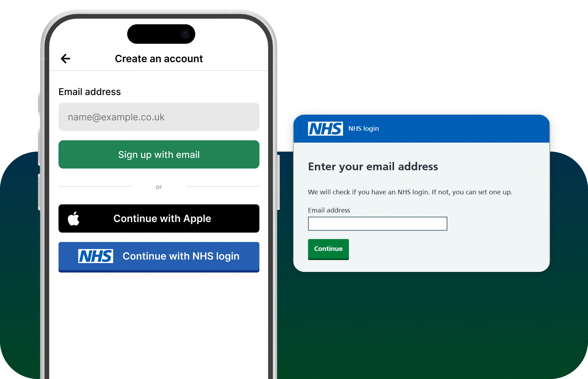Click the phone's right side power button
Image resolution: width=588 pixels, height=379 pixels.
[x=278, y=182]
